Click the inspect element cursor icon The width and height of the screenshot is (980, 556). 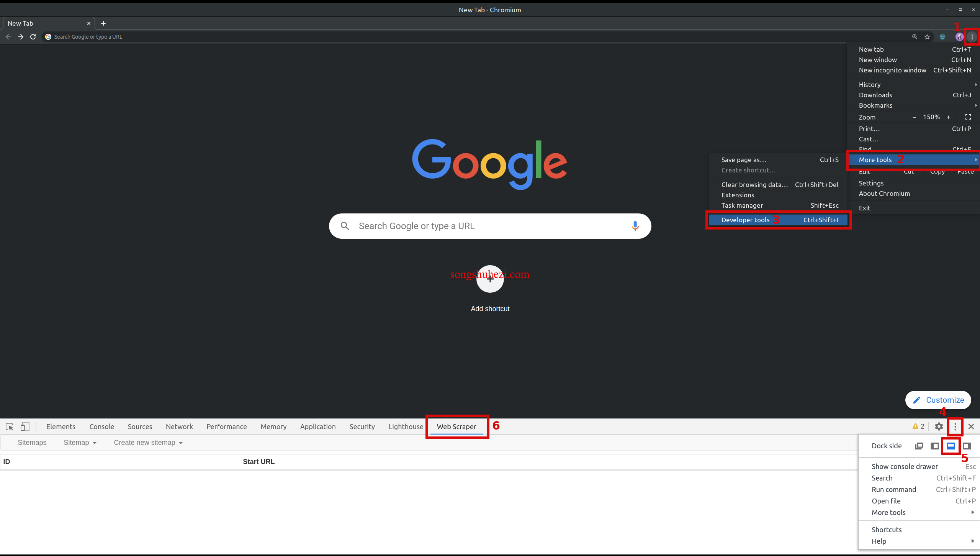pos(10,426)
